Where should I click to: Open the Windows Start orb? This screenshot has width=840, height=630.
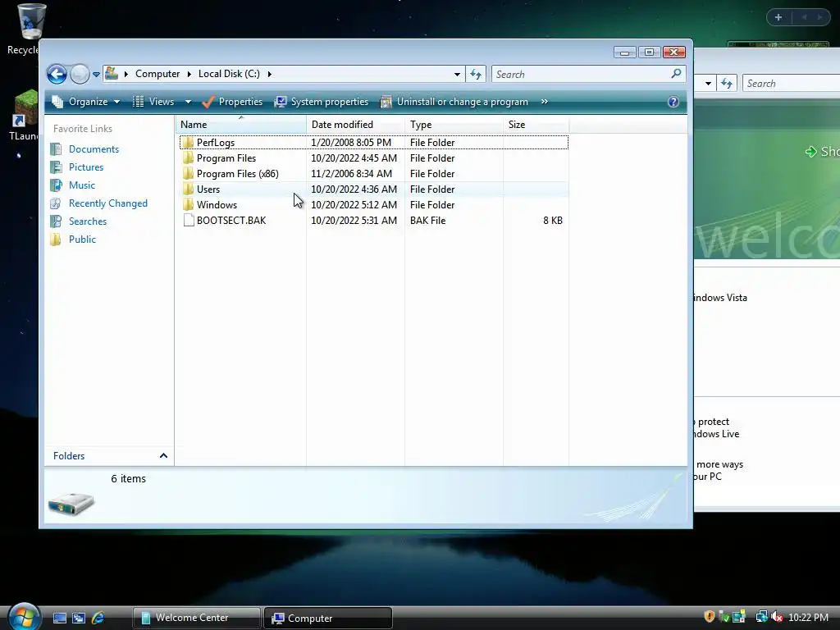[24, 617]
